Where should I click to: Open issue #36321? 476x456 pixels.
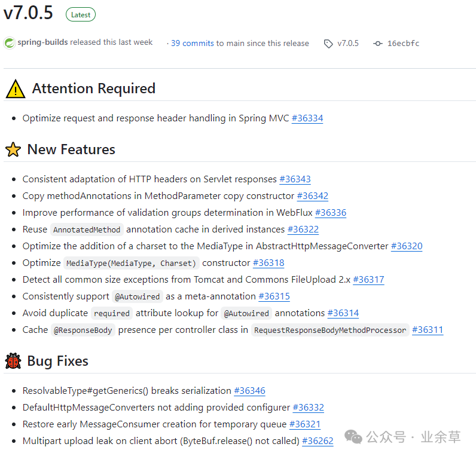click(x=305, y=424)
